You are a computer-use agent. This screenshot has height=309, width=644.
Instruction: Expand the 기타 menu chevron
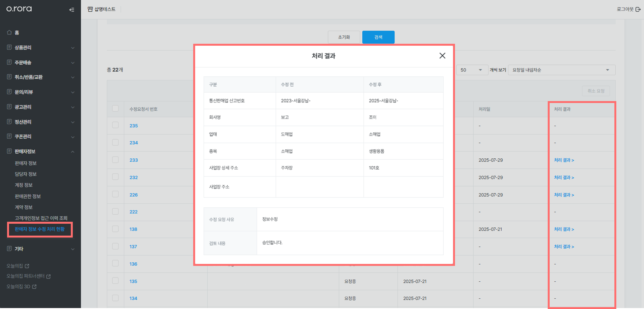73,249
